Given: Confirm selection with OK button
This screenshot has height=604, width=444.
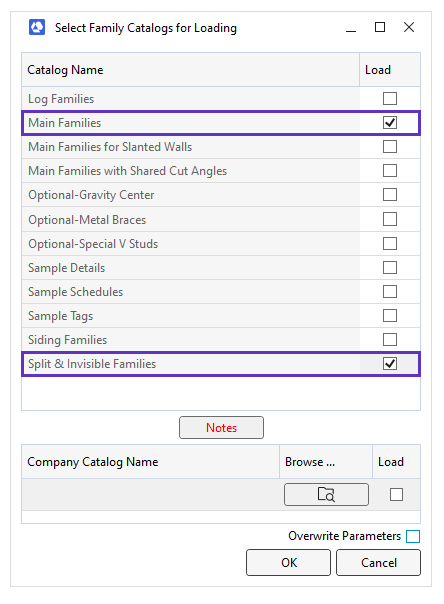Looking at the screenshot, I should coord(288,563).
